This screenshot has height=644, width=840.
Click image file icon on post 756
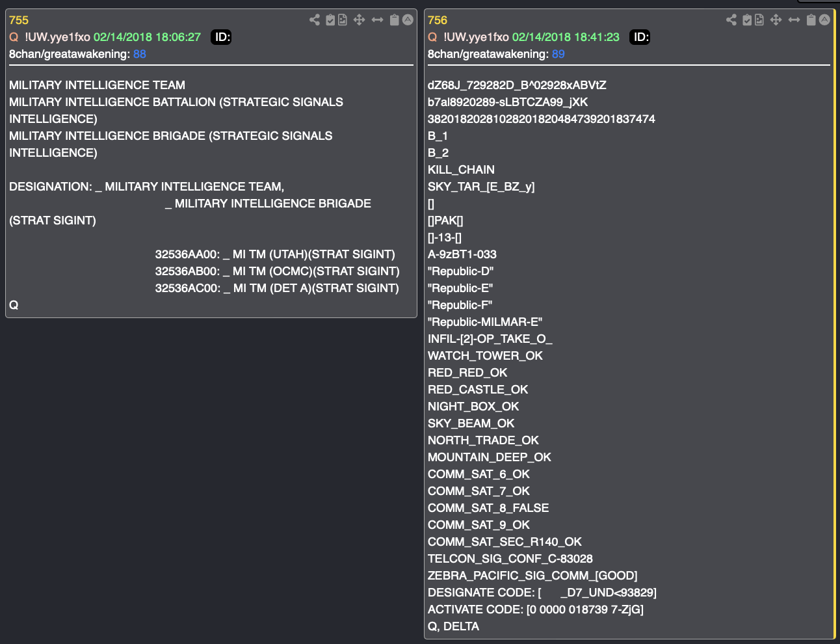759,20
